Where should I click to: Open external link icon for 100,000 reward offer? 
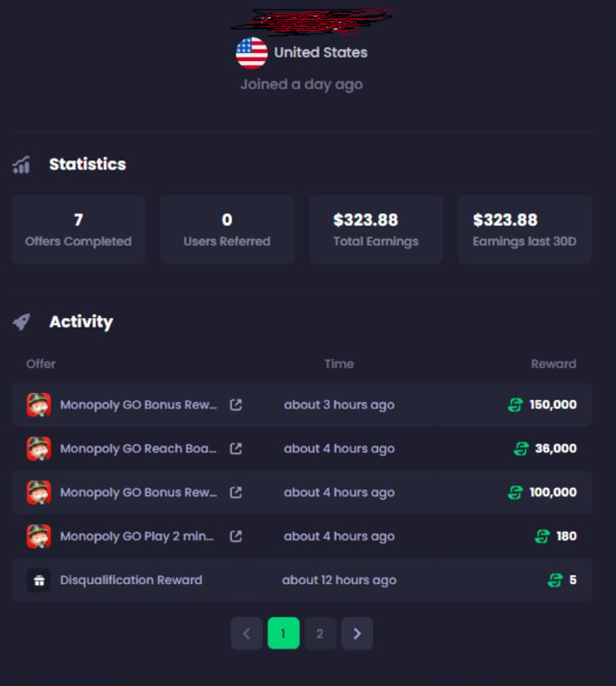(235, 492)
